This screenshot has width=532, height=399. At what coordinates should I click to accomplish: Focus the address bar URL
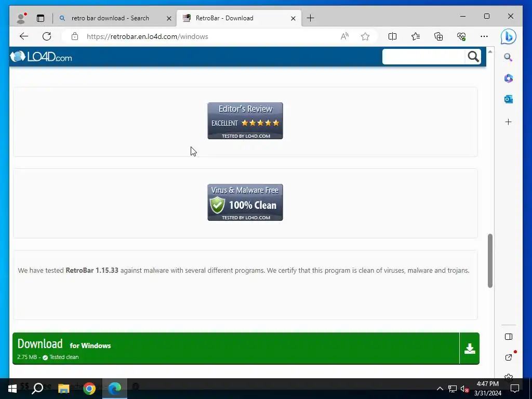[147, 37]
